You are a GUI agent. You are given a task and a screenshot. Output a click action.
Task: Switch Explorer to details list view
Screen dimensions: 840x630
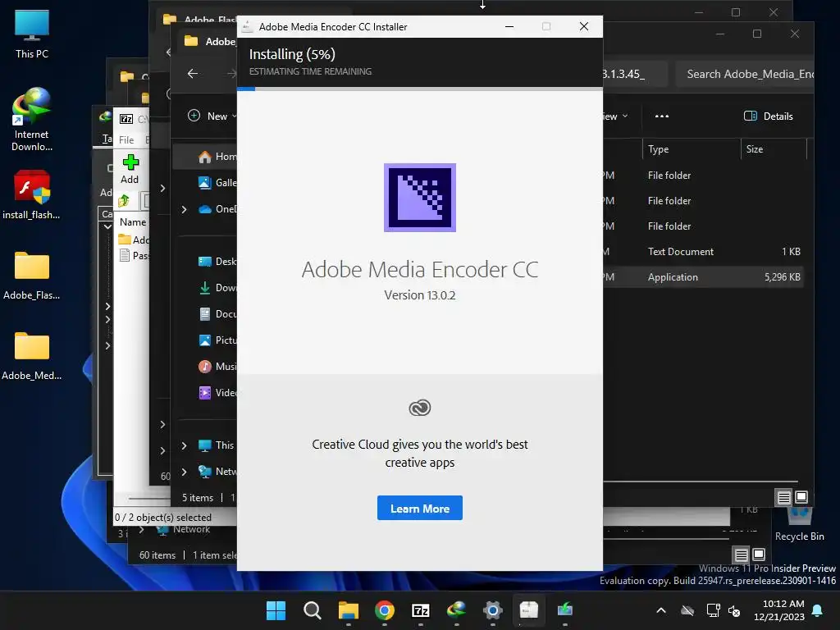coord(783,498)
